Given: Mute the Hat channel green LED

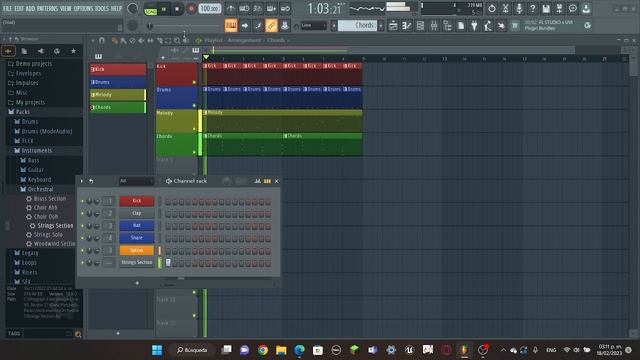Looking at the screenshot, I should 82,226.
